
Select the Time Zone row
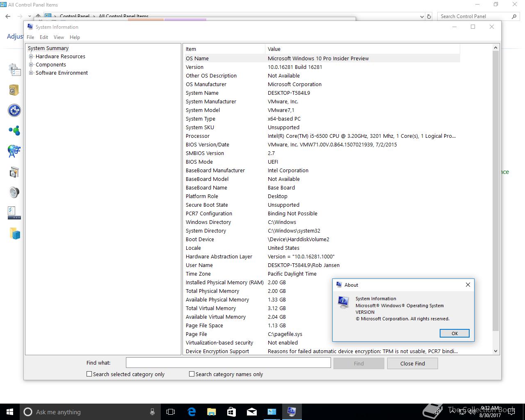click(322, 274)
